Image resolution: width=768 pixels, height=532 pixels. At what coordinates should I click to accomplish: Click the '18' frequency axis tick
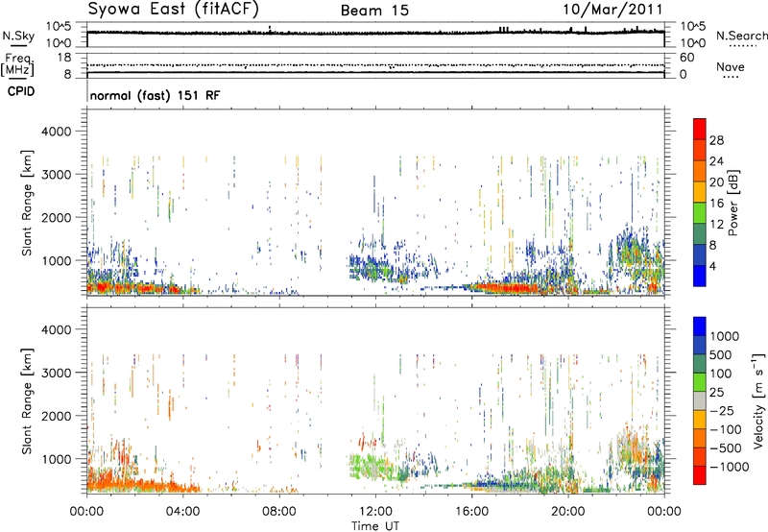pyautogui.click(x=63, y=58)
